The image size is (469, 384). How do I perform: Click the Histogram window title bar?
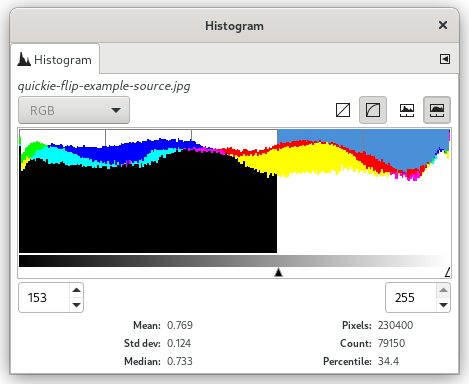point(234,26)
